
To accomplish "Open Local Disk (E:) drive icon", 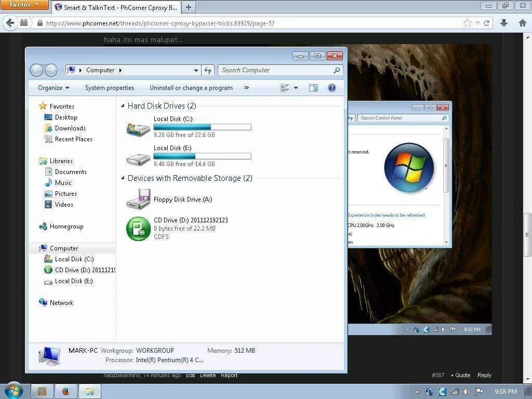I will point(138,159).
